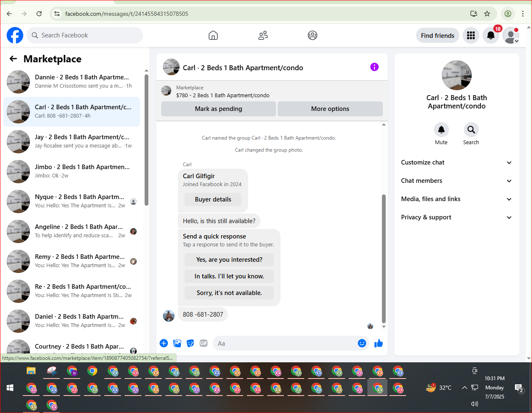Click the 'Hello, is this still available?' message

coord(219,221)
